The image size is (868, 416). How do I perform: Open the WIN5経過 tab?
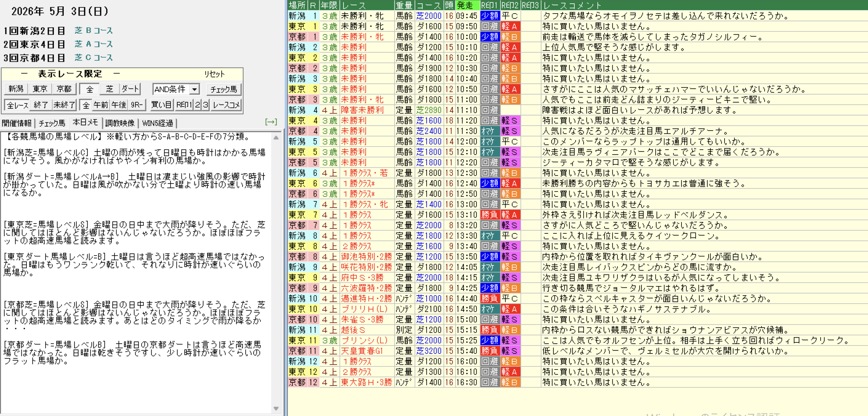[x=157, y=123]
